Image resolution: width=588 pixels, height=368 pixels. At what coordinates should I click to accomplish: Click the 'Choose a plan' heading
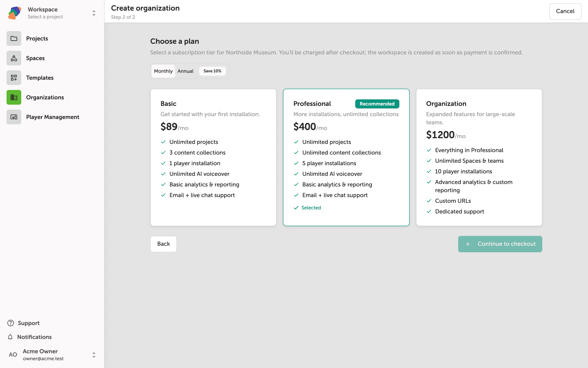click(x=174, y=41)
